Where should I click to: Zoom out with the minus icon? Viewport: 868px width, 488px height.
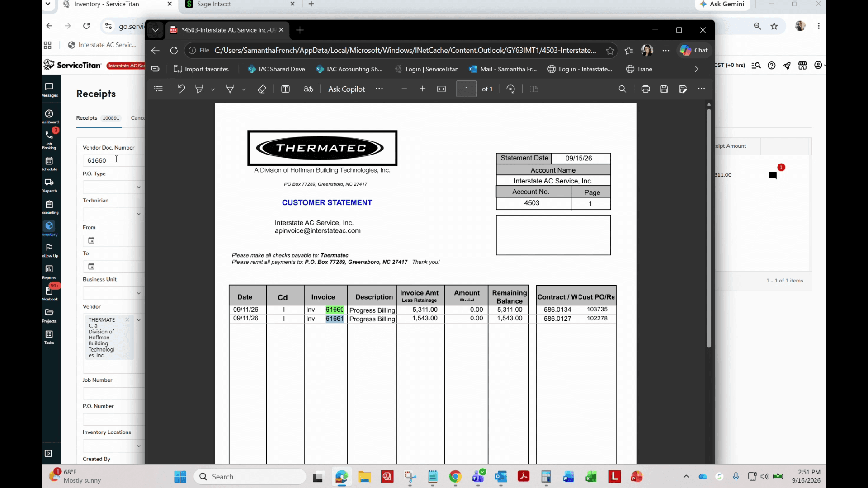[x=404, y=89]
